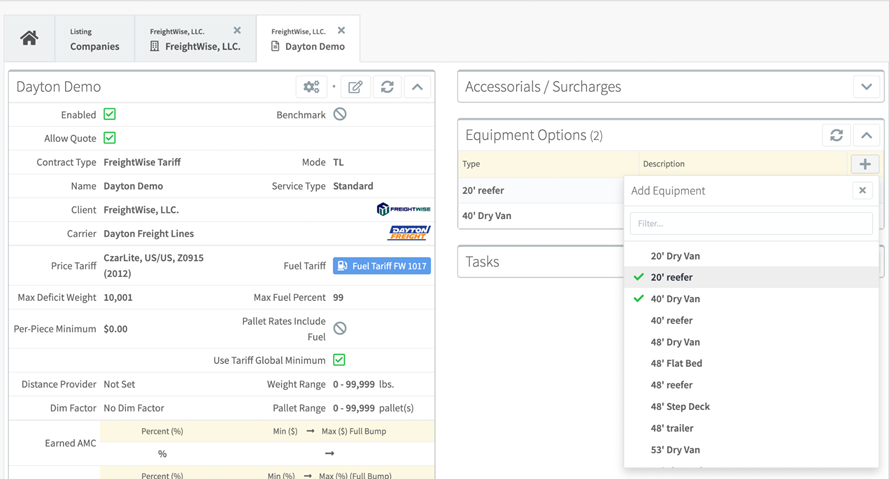The width and height of the screenshot is (889, 479).
Task: Refresh the Dayton Demo panel
Action: [x=387, y=87]
